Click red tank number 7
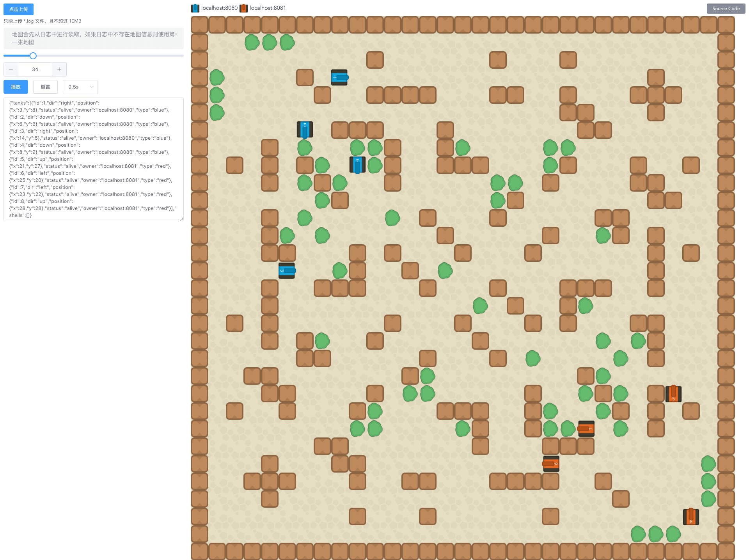749x560 pixels. pos(586,428)
